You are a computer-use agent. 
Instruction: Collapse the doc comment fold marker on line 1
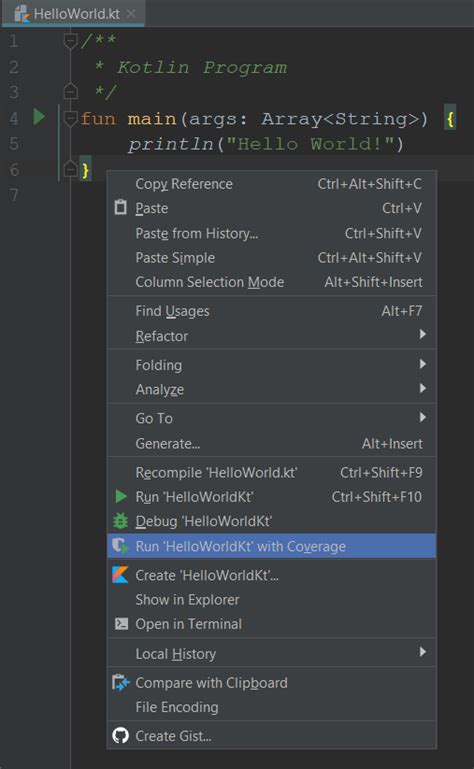point(71,41)
